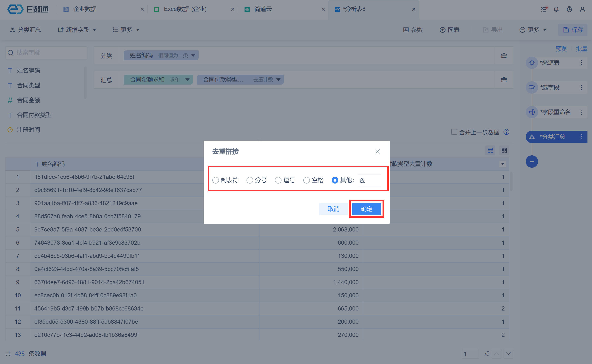Open 合同金额求和 aggregation dropdown arrow
The image size is (592, 364).
tap(187, 80)
